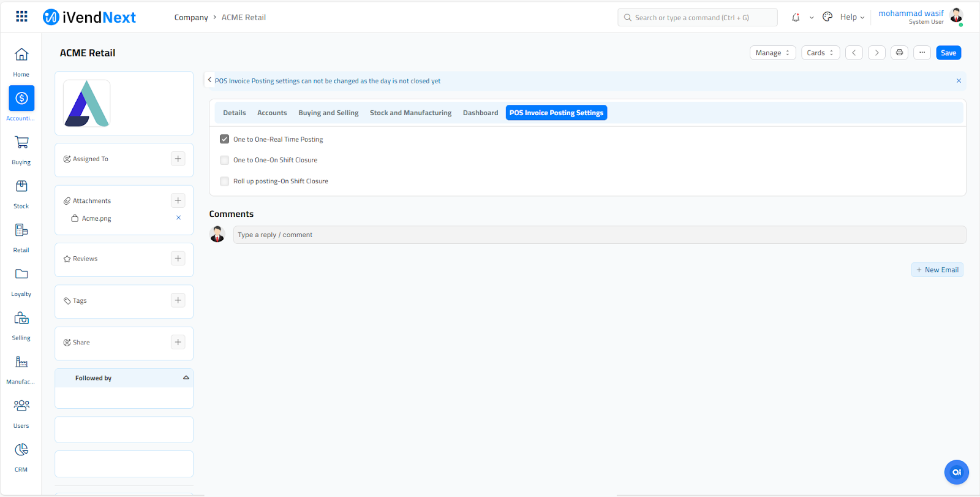This screenshot has height=497, width=980.
Task: Open the CRM pie chart icon
Action: [21, 450]
